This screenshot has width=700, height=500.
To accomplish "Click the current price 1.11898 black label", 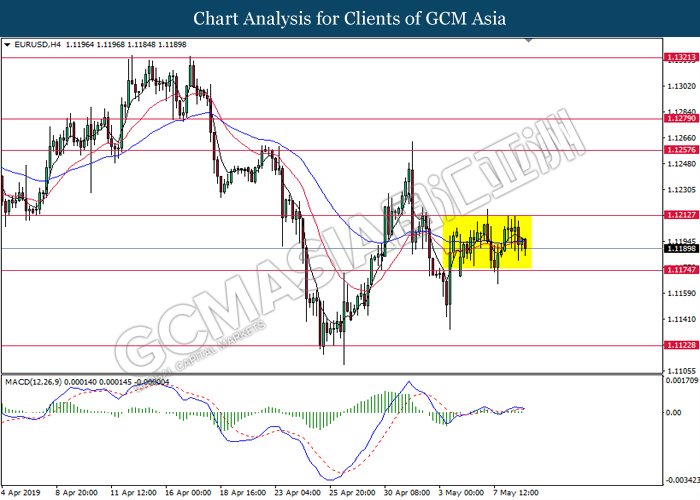I will (x=681, y=248).
